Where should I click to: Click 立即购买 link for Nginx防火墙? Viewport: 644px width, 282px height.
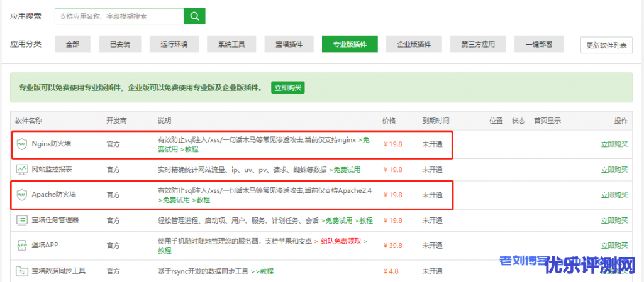point(614,144)
